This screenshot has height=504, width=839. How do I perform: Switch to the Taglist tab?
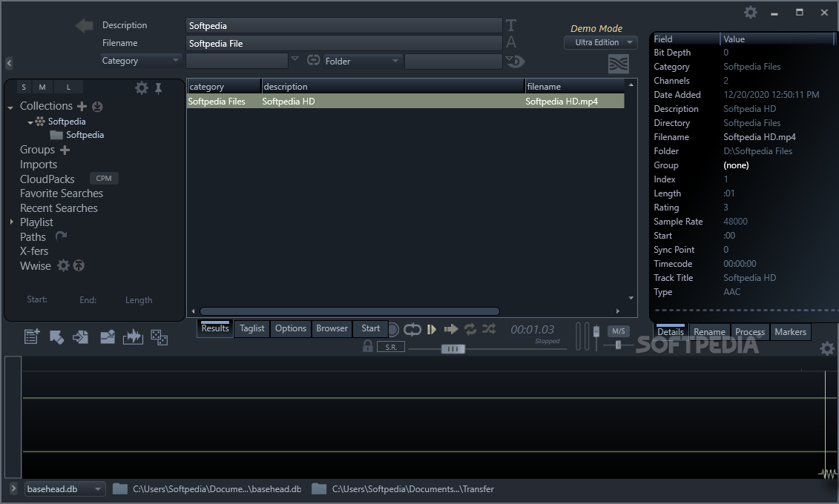coord(252,328)
